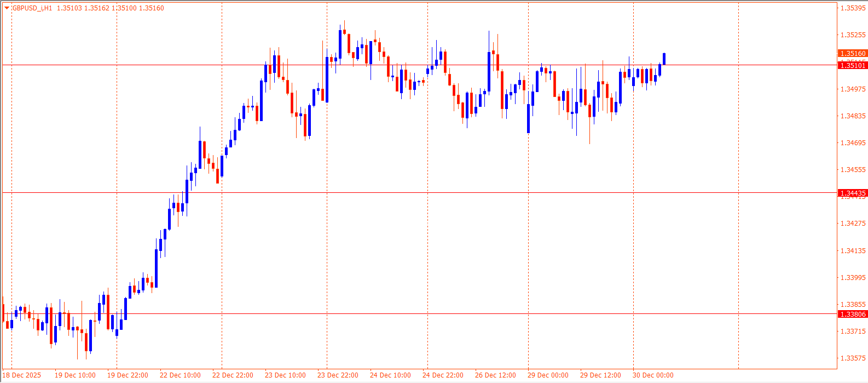Click the 1.33575 price scale value
The image size is (868, 383).
coord(853,358)
